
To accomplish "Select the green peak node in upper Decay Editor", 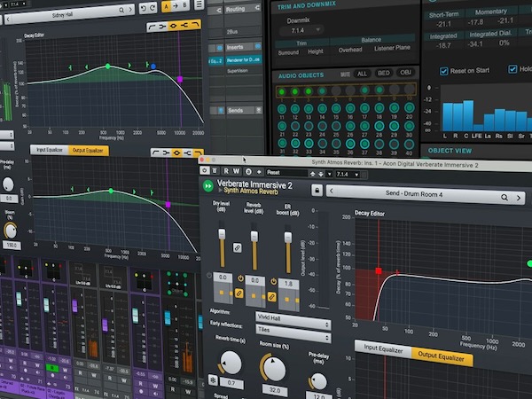I will coord(107,66).
